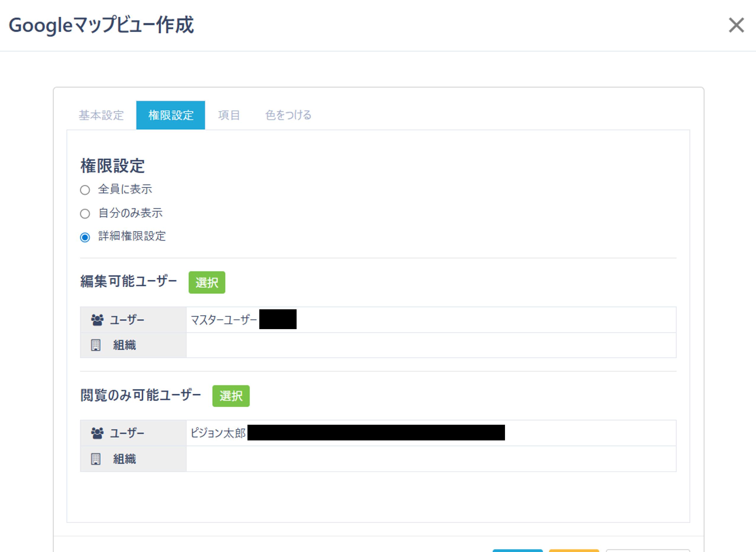Click the blue button at the bottom
Screen dimensions: 756x552
point(518,551)
